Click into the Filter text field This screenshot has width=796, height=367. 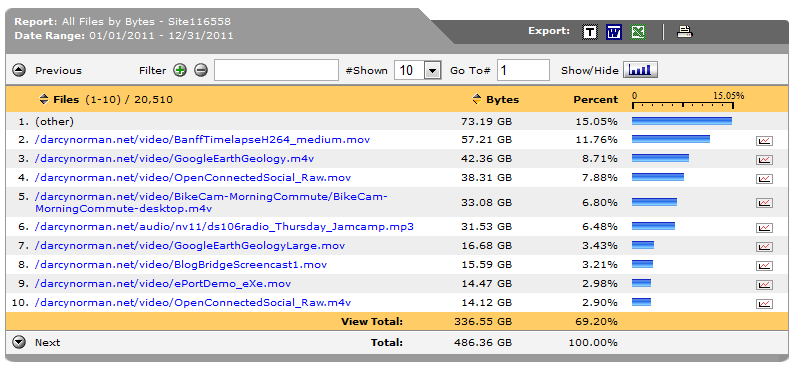pyautogui.click(x=276, y=70)
